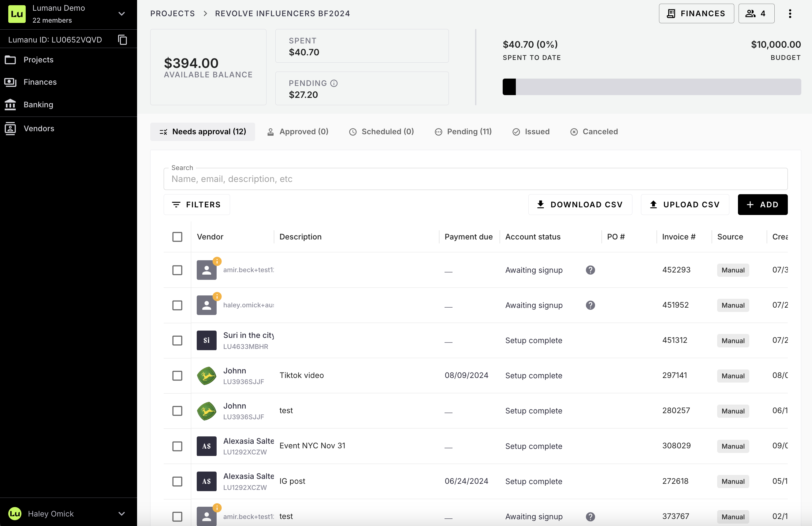Viewport: 812px width, 526px height.
Task: Expand the Haley Omick user menu
Action: (122, 514)
